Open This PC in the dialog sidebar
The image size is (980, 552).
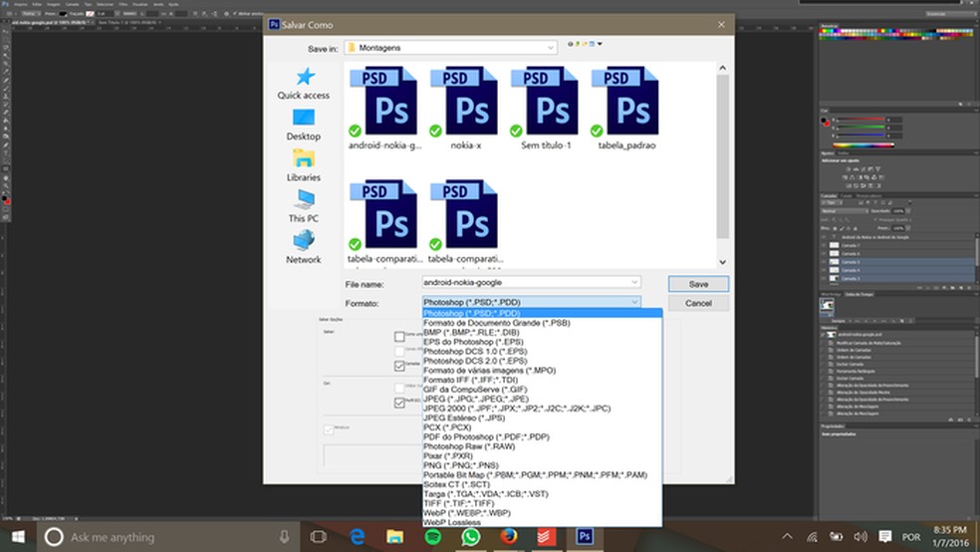pos(304,206)
